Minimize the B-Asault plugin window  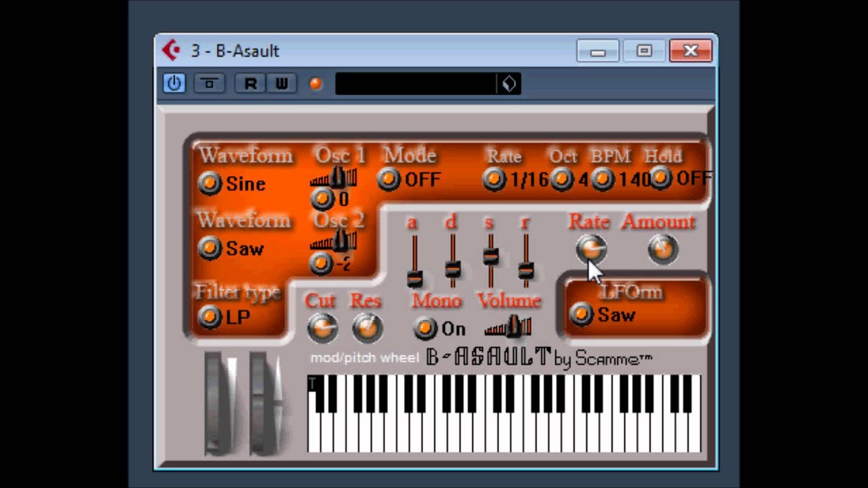(x=597, y=51)
